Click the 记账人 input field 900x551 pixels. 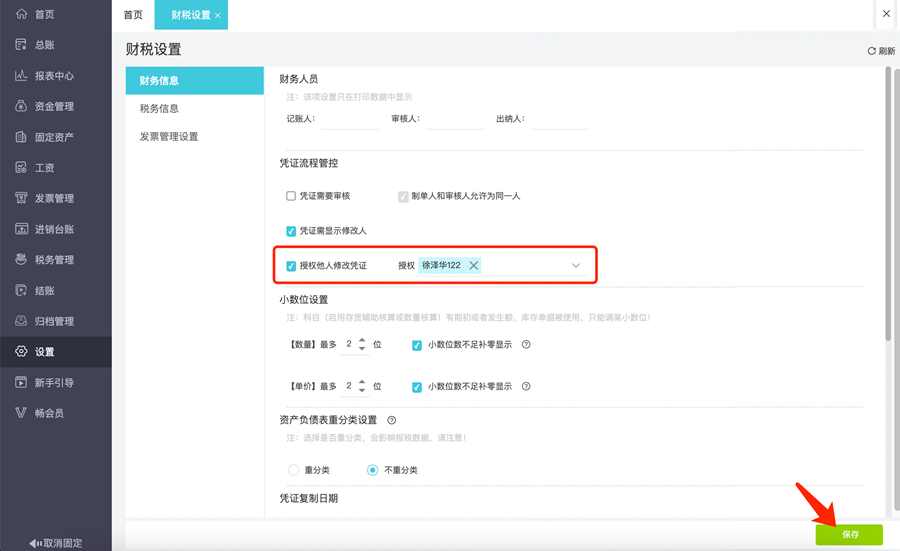349,120
